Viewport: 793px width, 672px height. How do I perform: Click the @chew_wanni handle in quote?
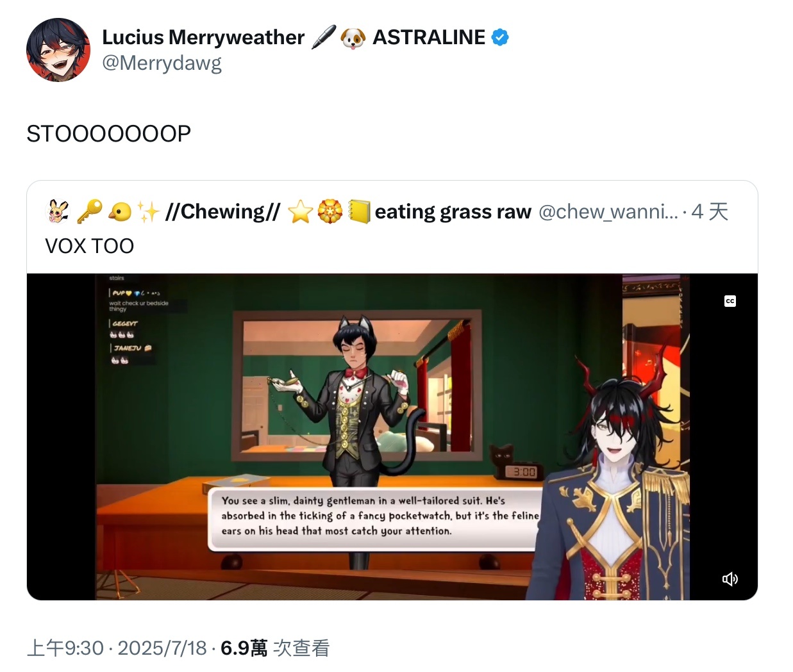[608, 211]
